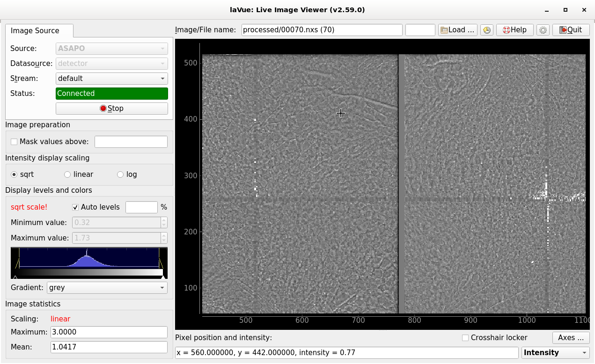Expand the Gradient dropdown showing grey

click(x=107, y=287)
